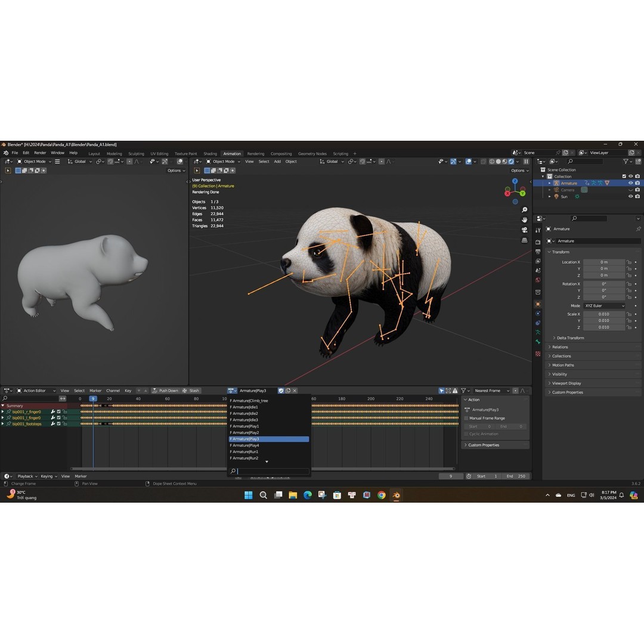Open the Object Mode dropdown in right viewport
Screen dimensions: 644x644
pyautogui.click(x=224, y=162)
